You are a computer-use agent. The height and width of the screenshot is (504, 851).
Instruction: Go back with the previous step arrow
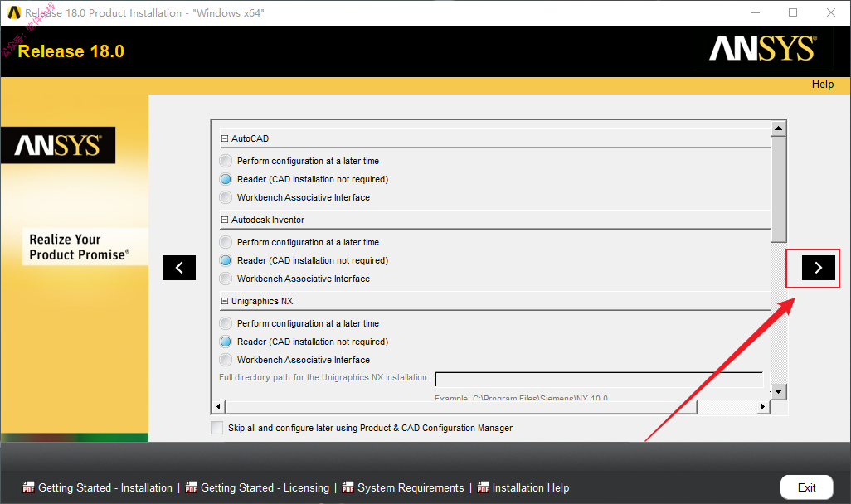pos(179,268)
